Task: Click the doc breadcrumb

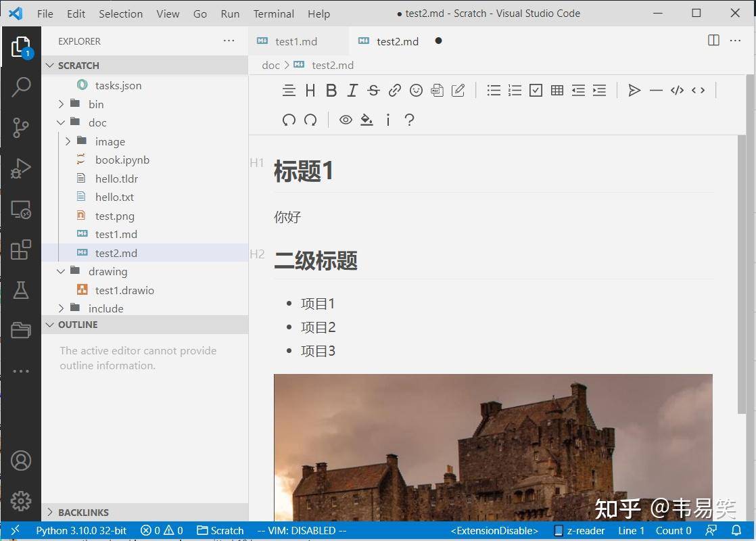Action: (270, 65)
